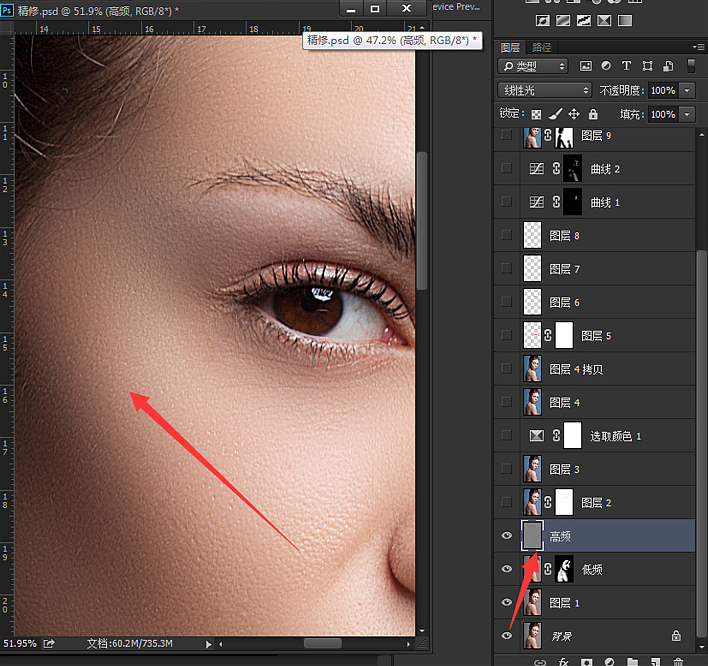The height and width of the screenshot is (666, 708).
Task: Switch to the 路径 paths tab
Action: [x=542, y=47]
